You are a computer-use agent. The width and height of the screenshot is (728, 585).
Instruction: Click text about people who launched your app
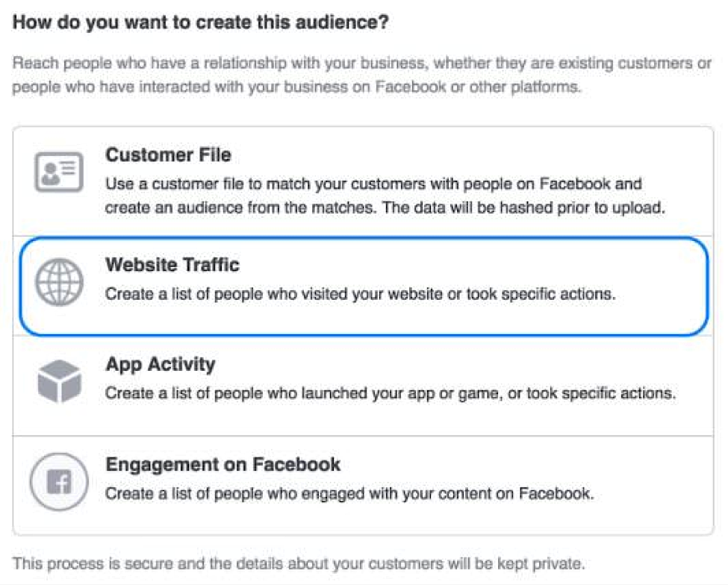pyautogui.click(x=390, y=393)
